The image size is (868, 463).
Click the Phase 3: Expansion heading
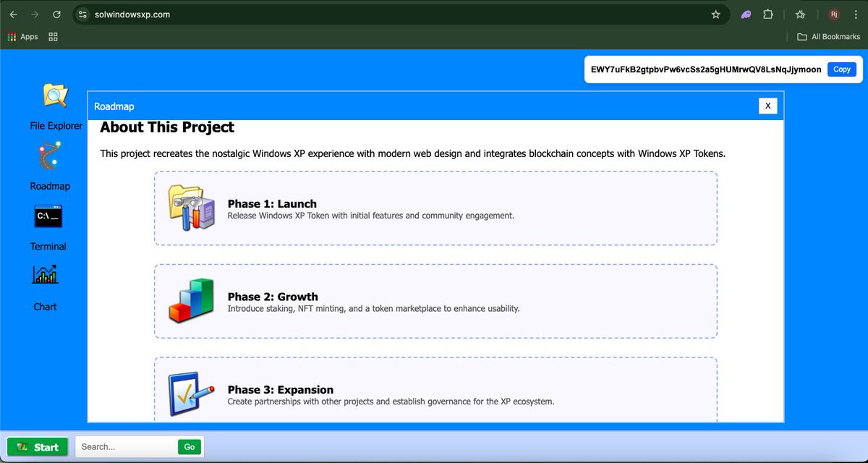pyautogui.click(x=281, y=389)
